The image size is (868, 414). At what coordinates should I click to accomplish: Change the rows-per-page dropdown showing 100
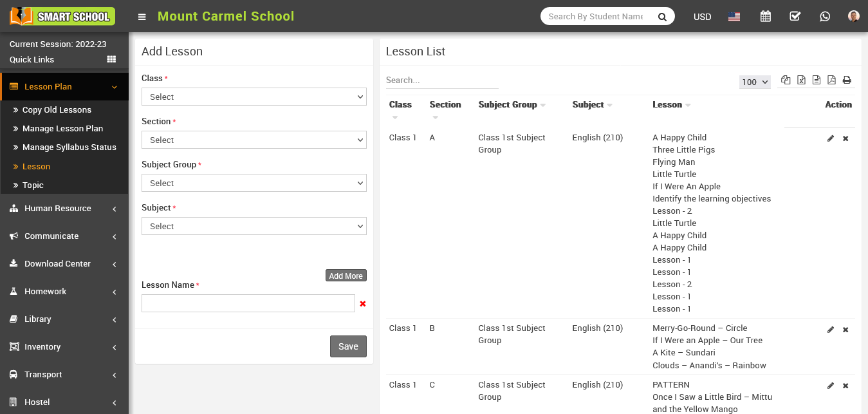[x=755, y=82]
